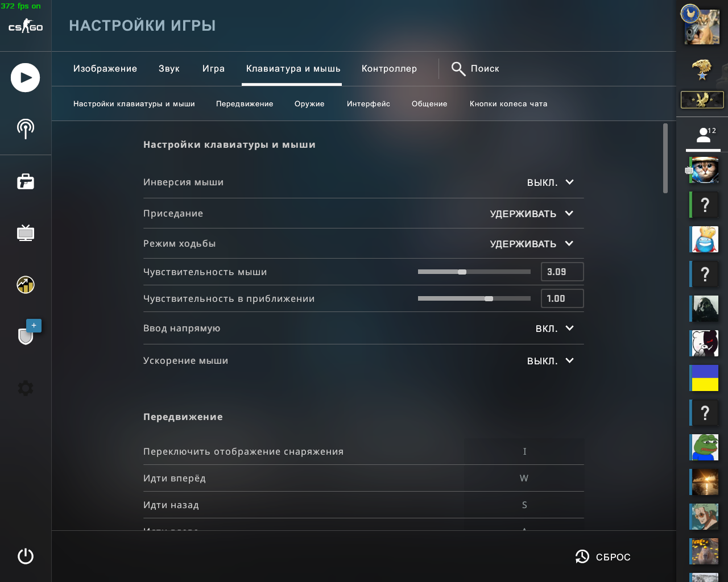Select the Pepe frog friend avatar
Screen dimensions: 728x582
point(704,447)
